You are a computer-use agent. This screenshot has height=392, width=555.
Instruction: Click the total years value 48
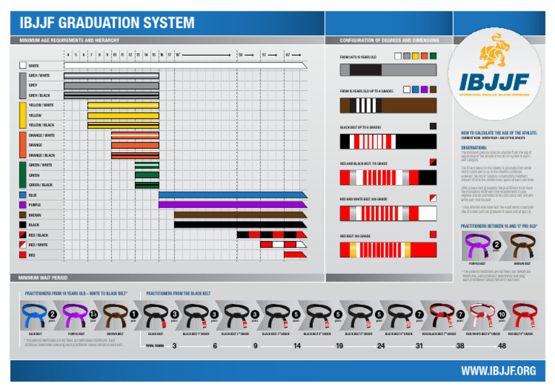click(x=502, y=346)
